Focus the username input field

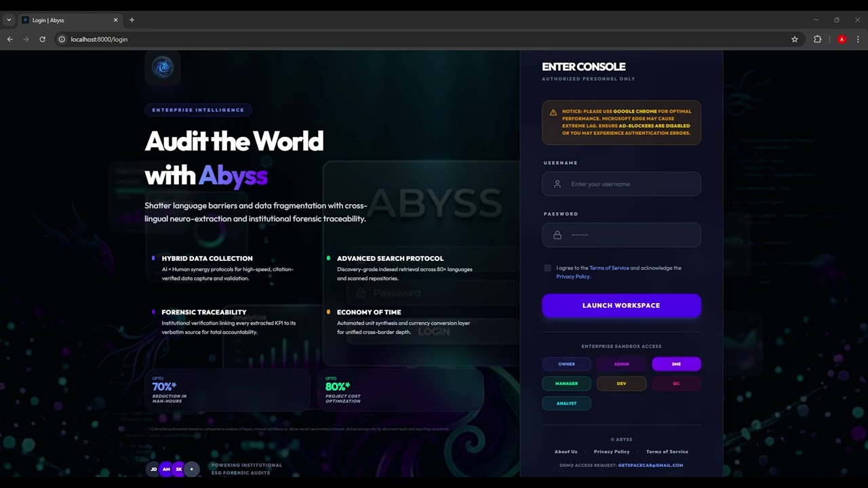[621, 184]
